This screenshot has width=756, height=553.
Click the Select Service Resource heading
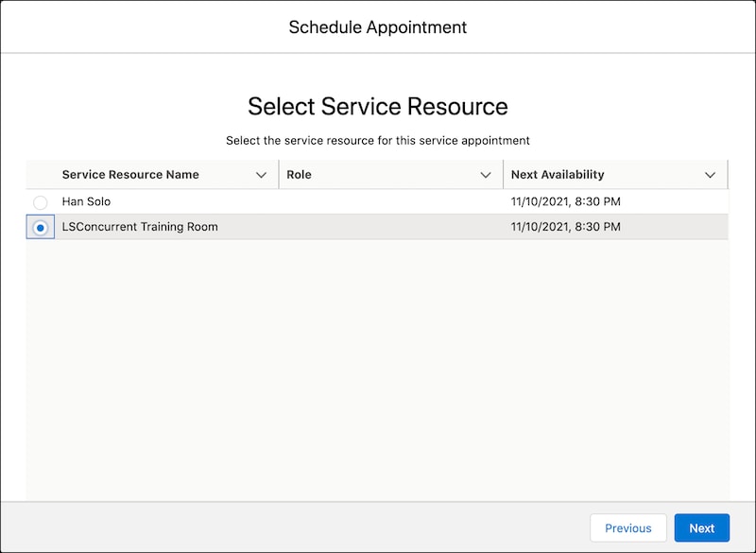tap(378, 107)
